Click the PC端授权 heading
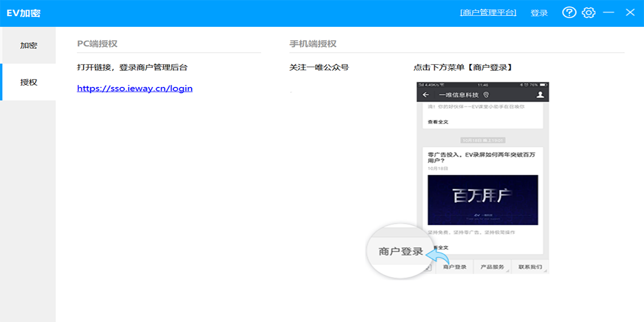Viewport: 644px width, 322px height. [x=97, y=44]
